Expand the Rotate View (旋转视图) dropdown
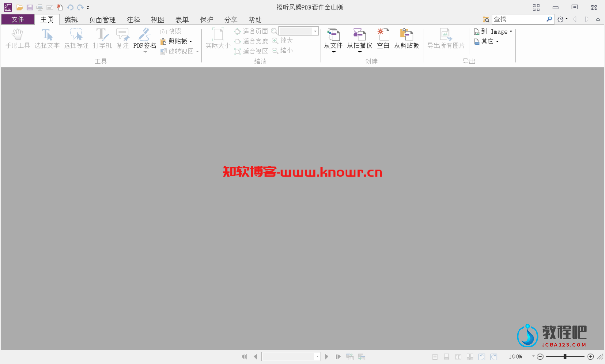 197,51
